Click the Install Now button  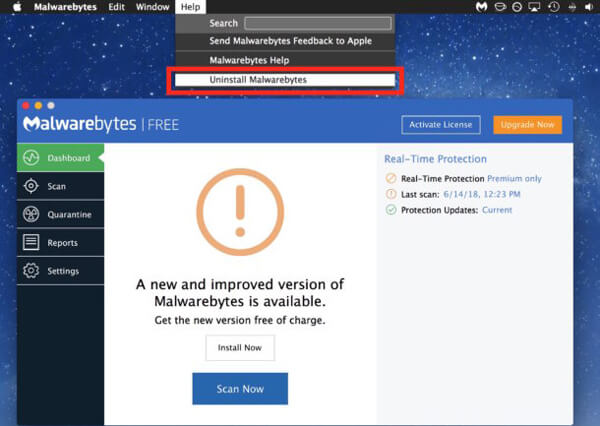240,347
